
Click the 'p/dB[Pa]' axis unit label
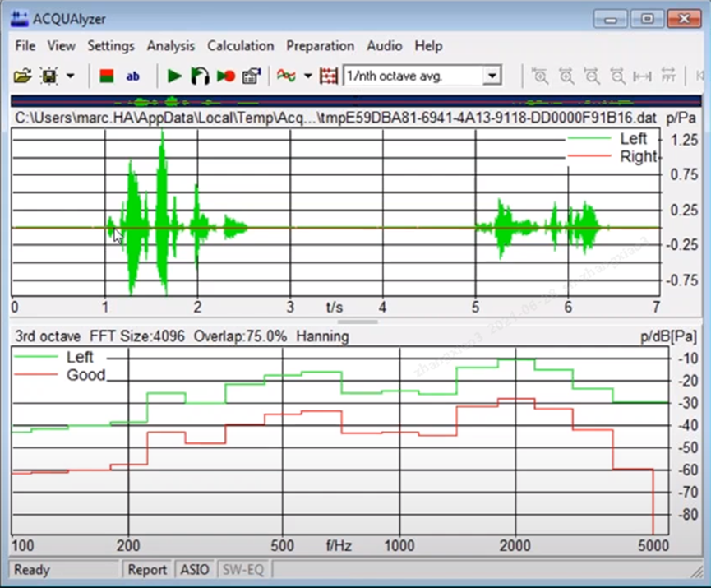pyautogui.click(x=668, y=336)
